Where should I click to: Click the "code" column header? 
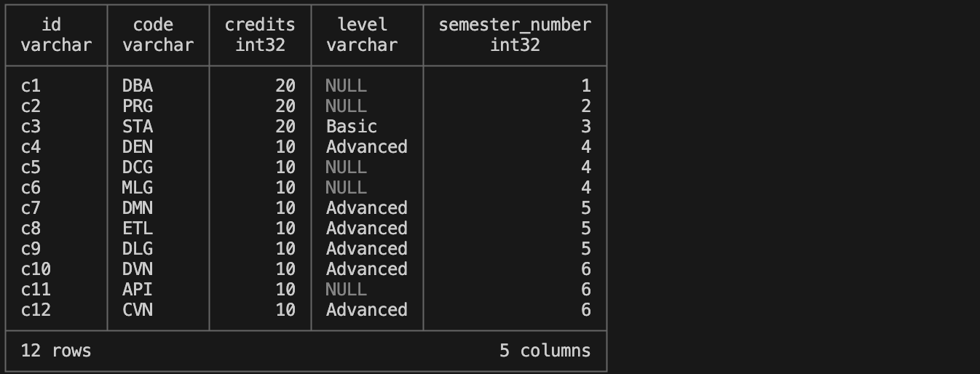pyautogui.click(x=153, y=25)
